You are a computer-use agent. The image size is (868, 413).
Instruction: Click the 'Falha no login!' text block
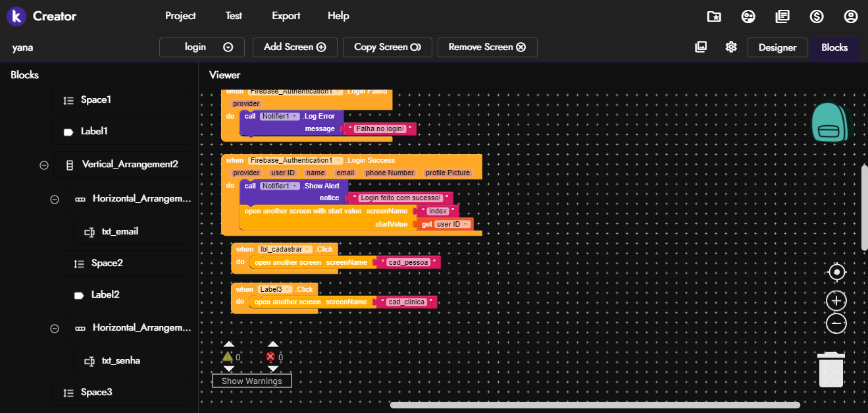tap(382, 128)
